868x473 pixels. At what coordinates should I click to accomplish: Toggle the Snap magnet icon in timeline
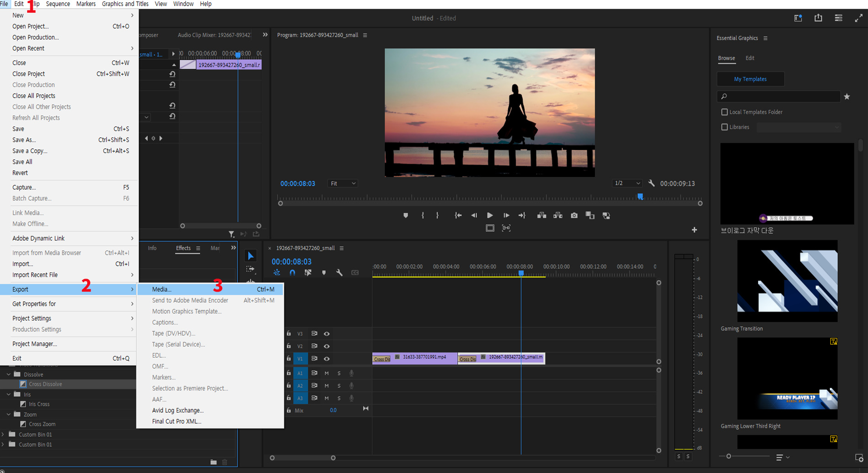(292, 272)
